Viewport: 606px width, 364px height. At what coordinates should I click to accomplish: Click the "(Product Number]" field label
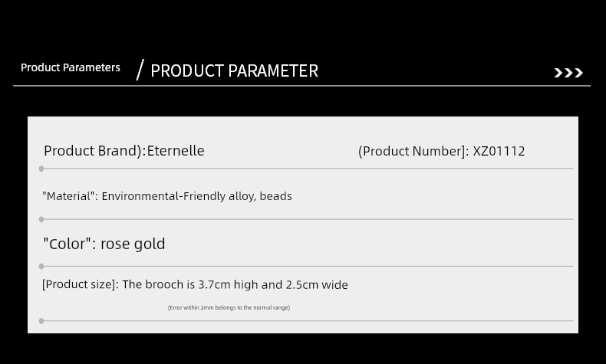413,151
